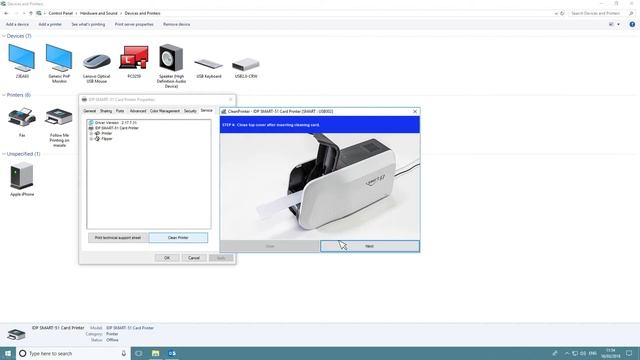The width and height of the screenshot is (640, 360).
Task: Click OK in printer Properties dialog
Action: point(167,258)
